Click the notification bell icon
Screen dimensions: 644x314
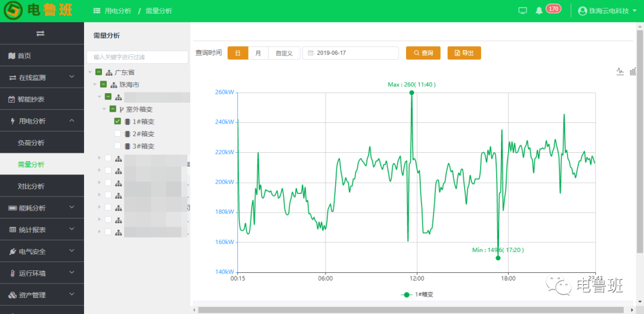539,10
